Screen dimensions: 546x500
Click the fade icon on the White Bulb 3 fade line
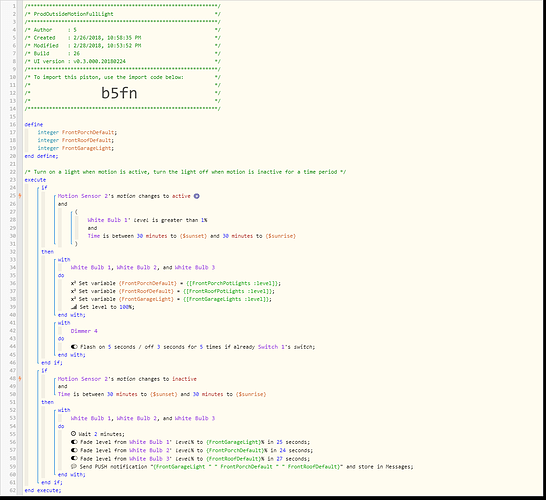point(74,459)
